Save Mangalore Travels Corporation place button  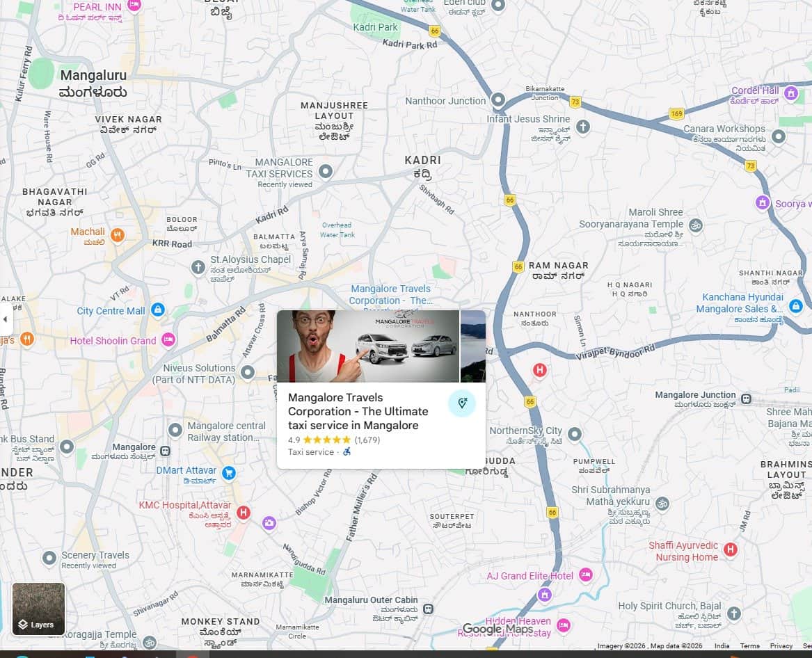(x=462, y=403)
